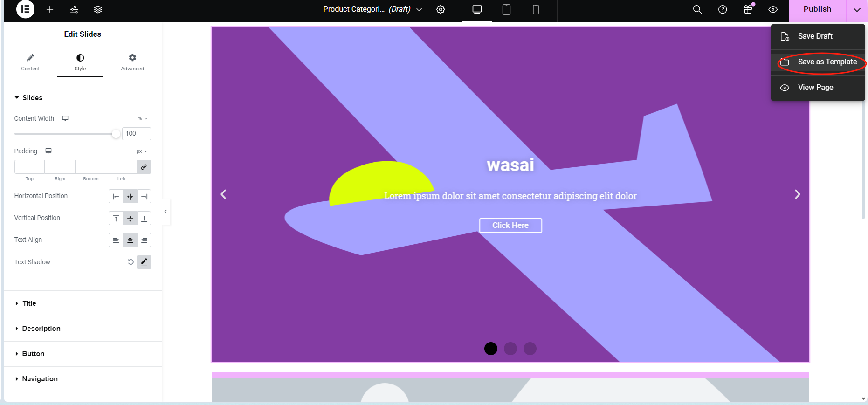Image resolution: width=868 pixels, height=405 pixels.
Task: Set Vertical Position to middle
Action: (130, 219)
